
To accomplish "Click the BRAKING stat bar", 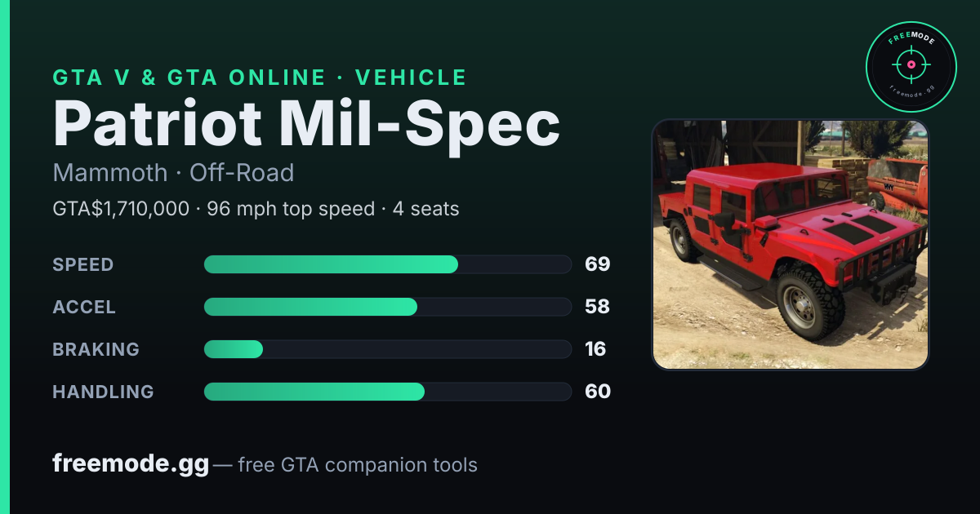I will pos(387,349).
